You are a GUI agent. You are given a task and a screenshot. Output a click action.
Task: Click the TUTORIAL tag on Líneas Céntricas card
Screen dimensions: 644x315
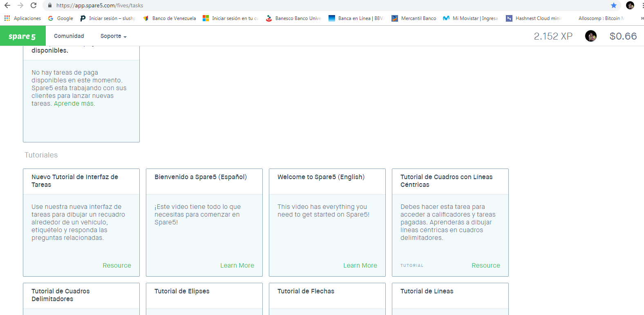(x=412, y=266)
